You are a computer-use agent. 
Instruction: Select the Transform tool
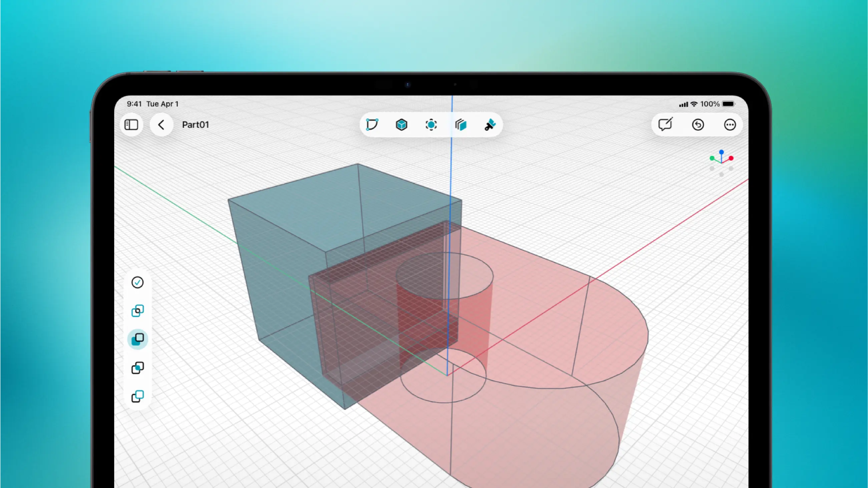pyautogui.click(x=431, y=125)
